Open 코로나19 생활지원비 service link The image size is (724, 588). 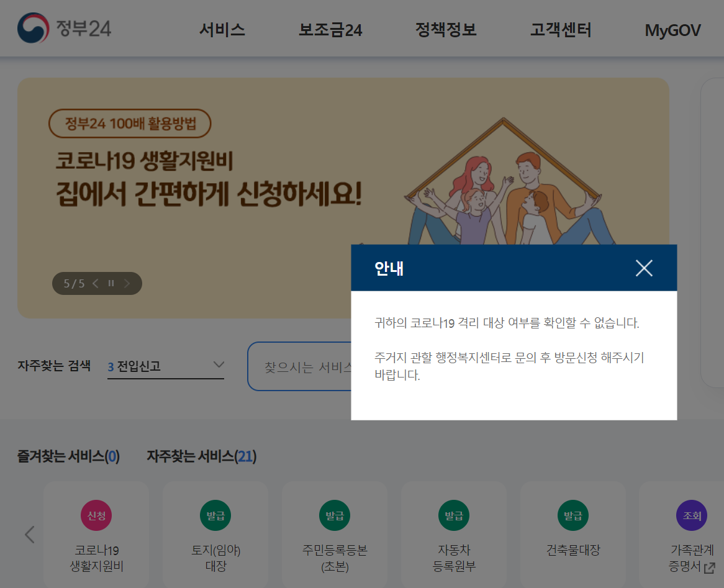coord(96,558)
